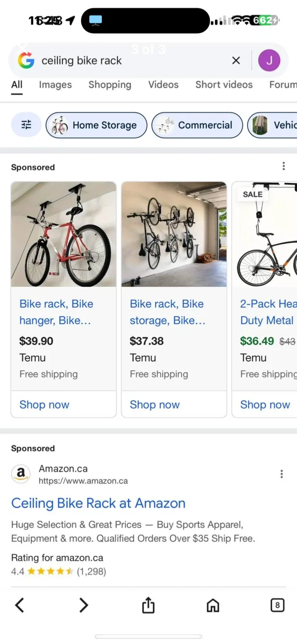Select the Commercial filter chip

(197, 125)
